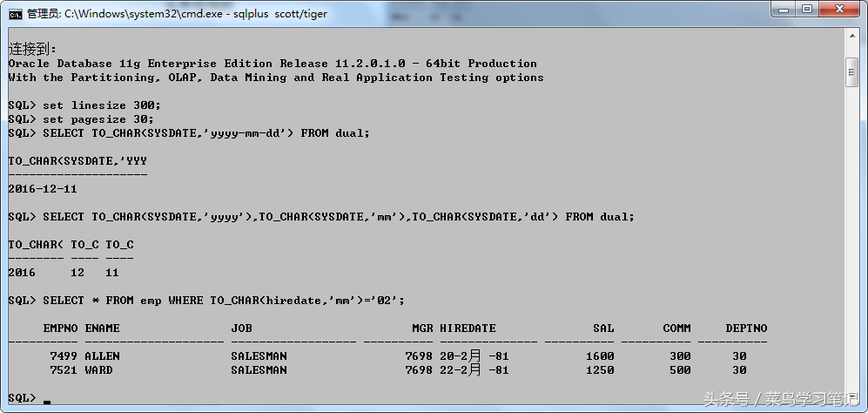Click the 2016-12-11 date output

pos(43,189)
